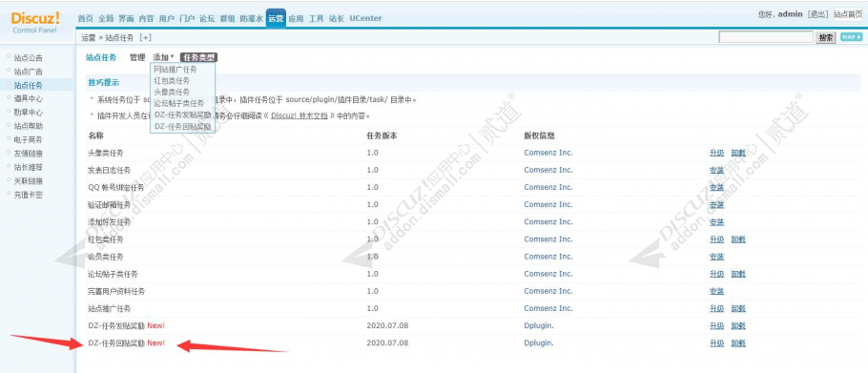Image resolution: width=868 pixels, height=373 pixels.
Task: Open the 内容 top navigation tab
Action: 146,18
